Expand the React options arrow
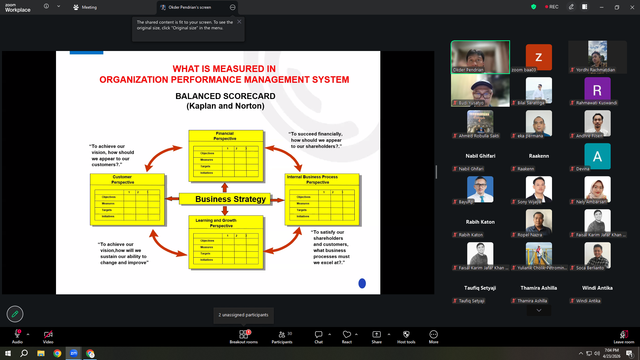Image resolution: width=640 pixels, height=360 pixels. [356, 334]
